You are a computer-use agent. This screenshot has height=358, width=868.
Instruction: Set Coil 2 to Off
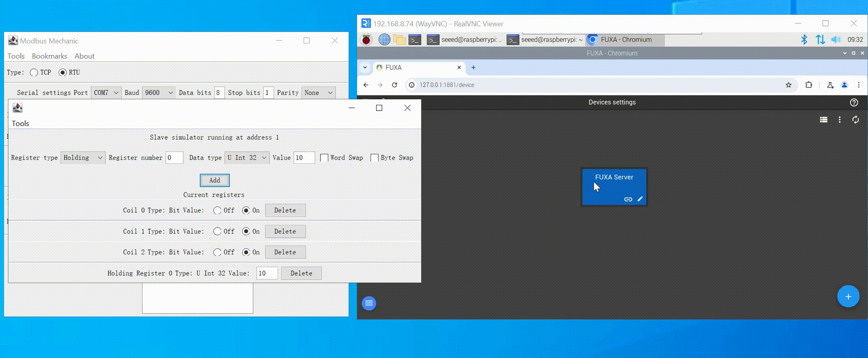(x=217, y=252)
